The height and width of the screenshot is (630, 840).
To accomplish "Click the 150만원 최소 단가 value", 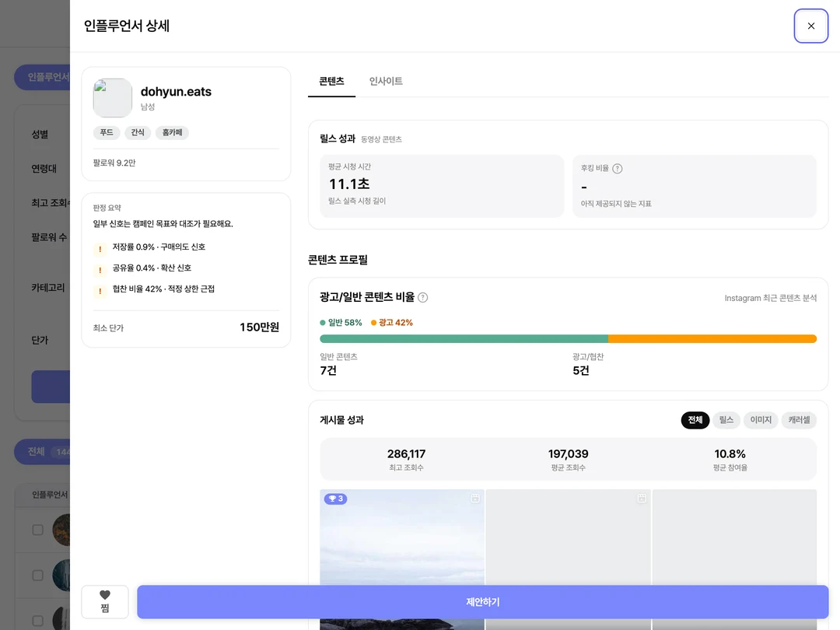I will [259, 327].
